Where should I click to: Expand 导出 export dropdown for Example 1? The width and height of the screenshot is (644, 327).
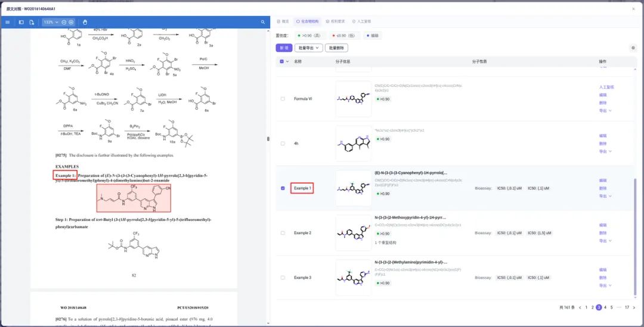pos(605,196)
